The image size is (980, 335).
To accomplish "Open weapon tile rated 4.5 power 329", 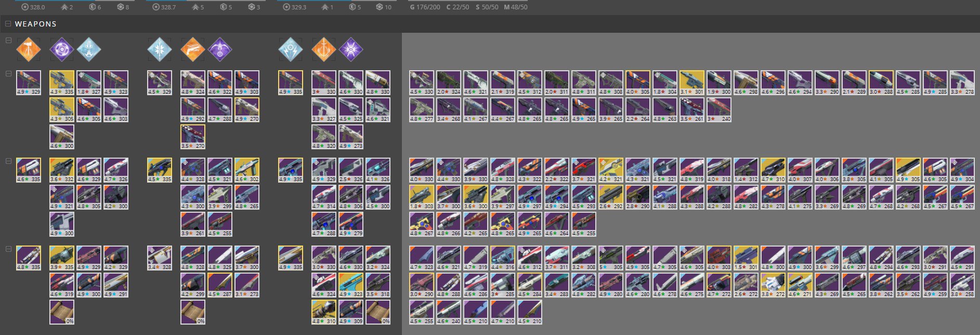I will coord(160,83).
